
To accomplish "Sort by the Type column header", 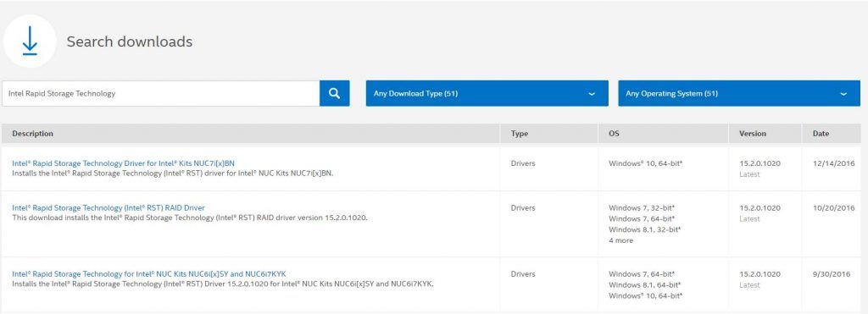I will 520,133.
